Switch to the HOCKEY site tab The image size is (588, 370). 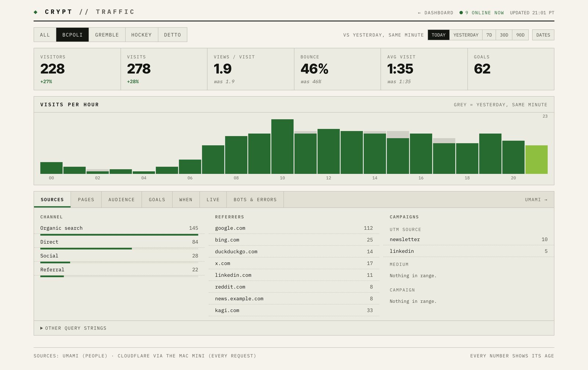(x=141, y=35)
